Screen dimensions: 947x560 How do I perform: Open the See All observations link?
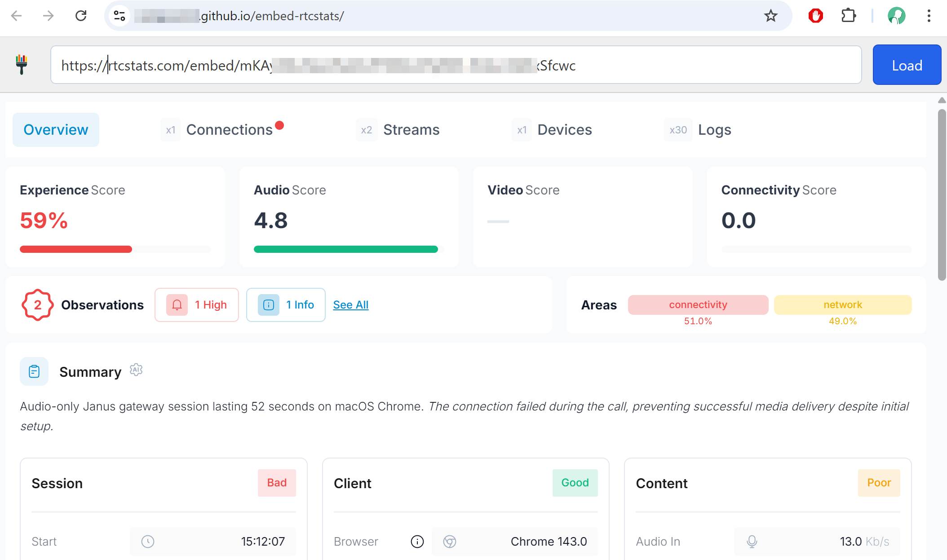coord(350,305)
